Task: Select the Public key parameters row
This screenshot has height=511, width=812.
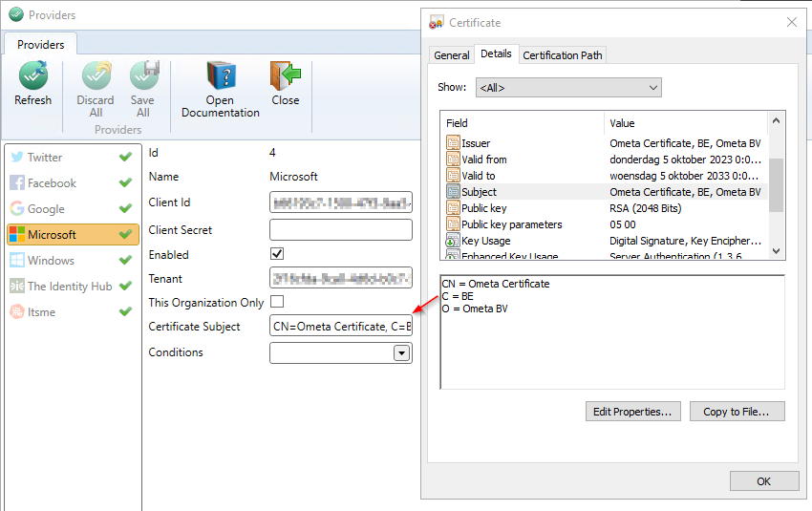Action: point(606,224)
